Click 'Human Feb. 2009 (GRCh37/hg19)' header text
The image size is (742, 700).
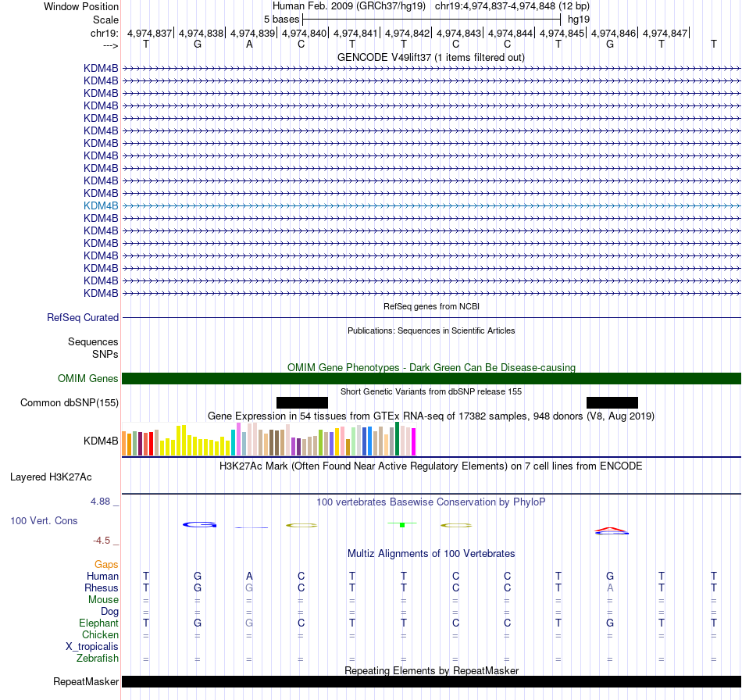pyautogui.click(x=349, y=6)
